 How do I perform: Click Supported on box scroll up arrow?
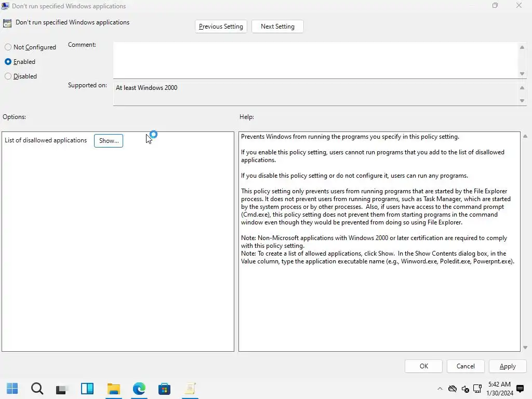click(x=522, y=88)
